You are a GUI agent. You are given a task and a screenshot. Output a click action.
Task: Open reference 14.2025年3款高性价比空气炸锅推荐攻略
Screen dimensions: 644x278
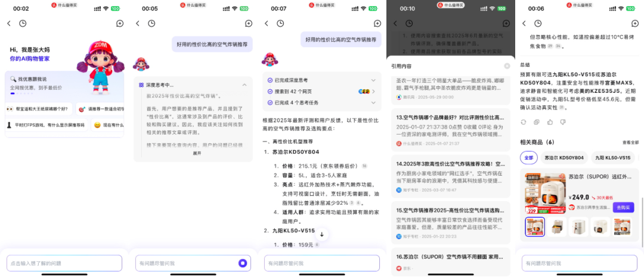[x=451, y=176]
